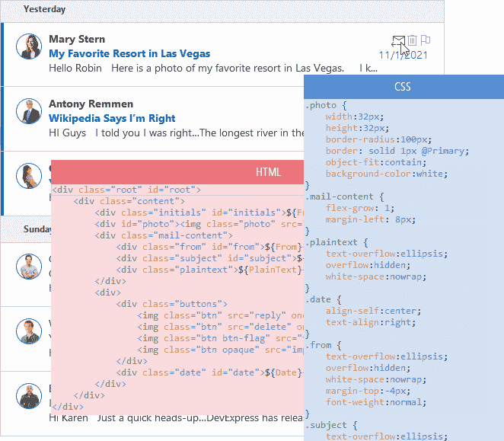Click the 'Hello Robin' preview text
Viewport: 504px width, 441px height.
click(212, 69)
